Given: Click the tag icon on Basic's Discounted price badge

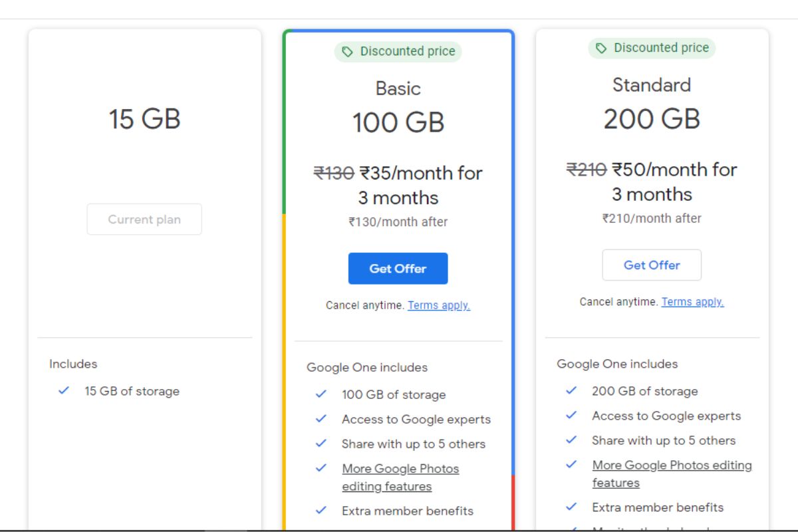Looking at the screenshot, I should pos(348,51).
